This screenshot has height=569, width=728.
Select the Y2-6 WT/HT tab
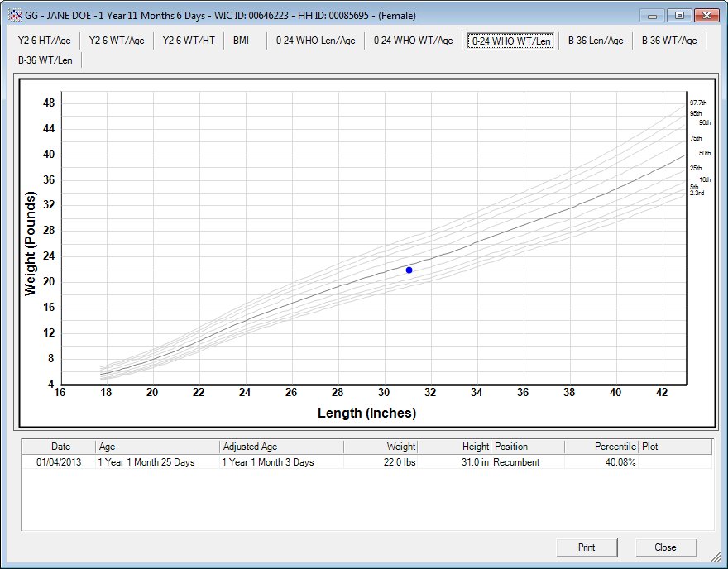[x=189, y=41]
